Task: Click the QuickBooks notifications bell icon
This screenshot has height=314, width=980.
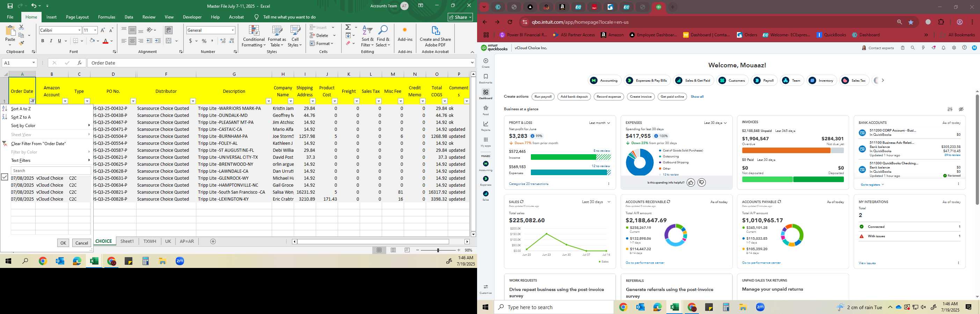Action: coord(943,48)
